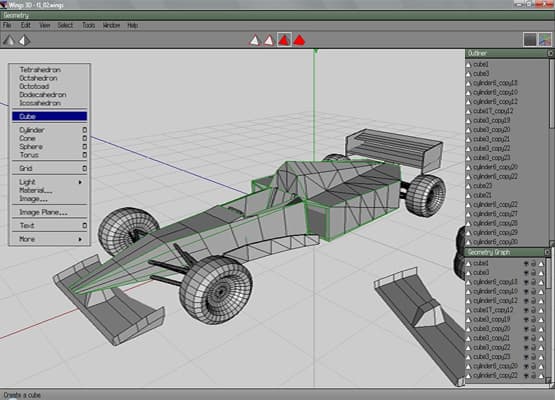Open Cylinder options box
The width and height of the screenshot is (555, 400).
84,130
